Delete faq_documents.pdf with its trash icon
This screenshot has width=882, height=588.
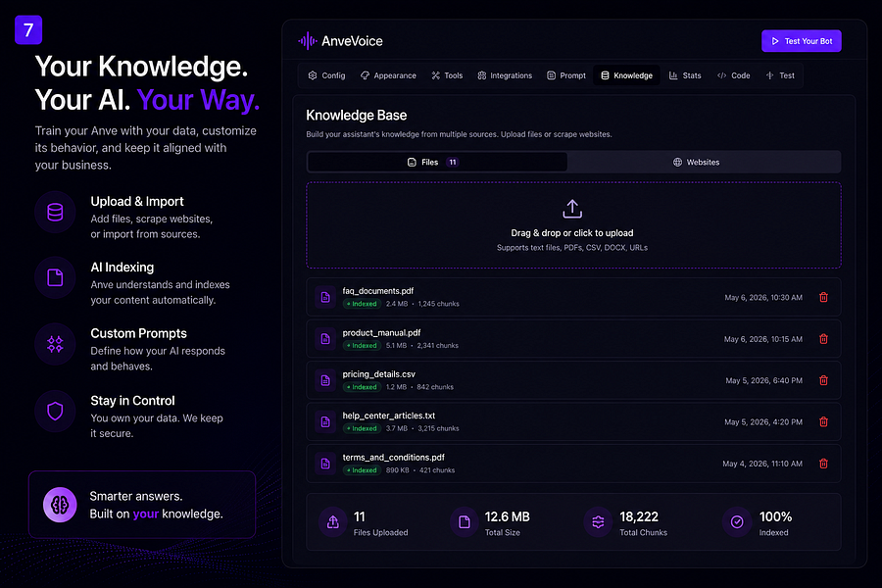pos(823,297)
